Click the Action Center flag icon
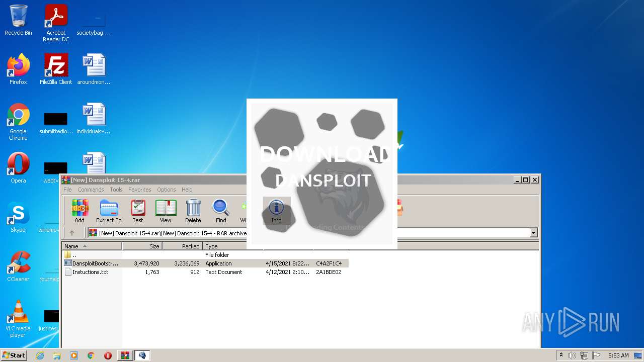The height and width of the screenshot is (362, 644). pyautogui.click(x=596, y=355)
